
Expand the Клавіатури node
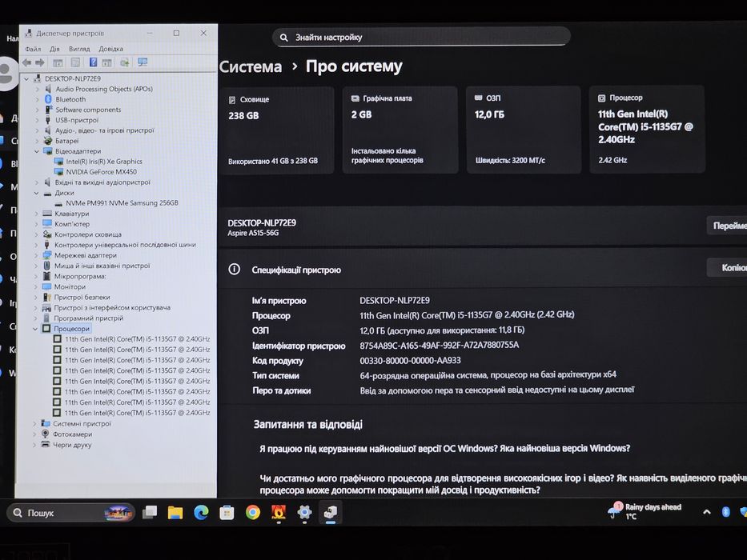tap(36, 214)
